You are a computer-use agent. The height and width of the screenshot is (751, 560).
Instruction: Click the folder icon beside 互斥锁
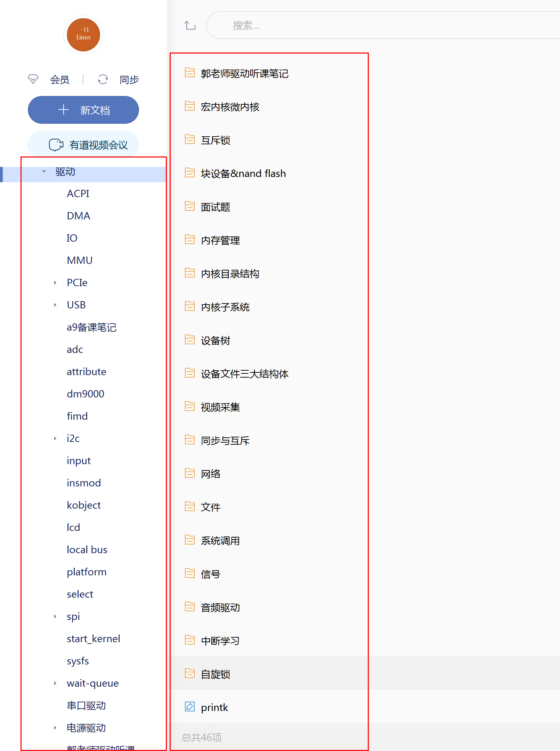pos(190,139)
